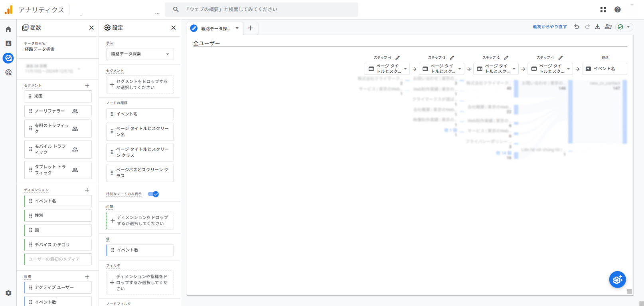Open the 経路データ探... tab dropdown arrow

[x=237, y=28]
